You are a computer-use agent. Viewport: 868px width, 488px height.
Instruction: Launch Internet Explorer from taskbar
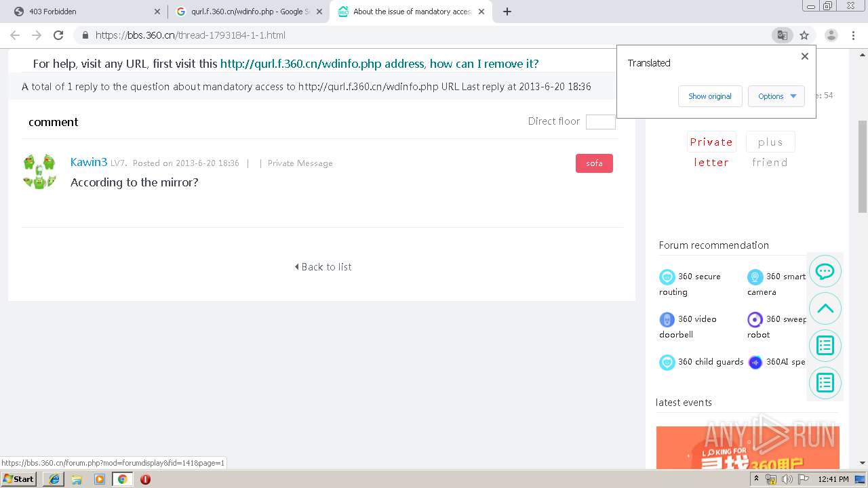click(54, 479)
